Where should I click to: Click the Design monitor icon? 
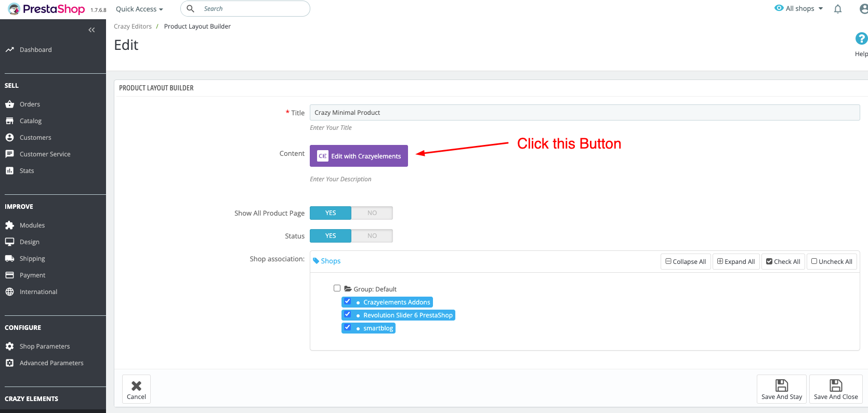pyautogui.click(x=9, y=242)
